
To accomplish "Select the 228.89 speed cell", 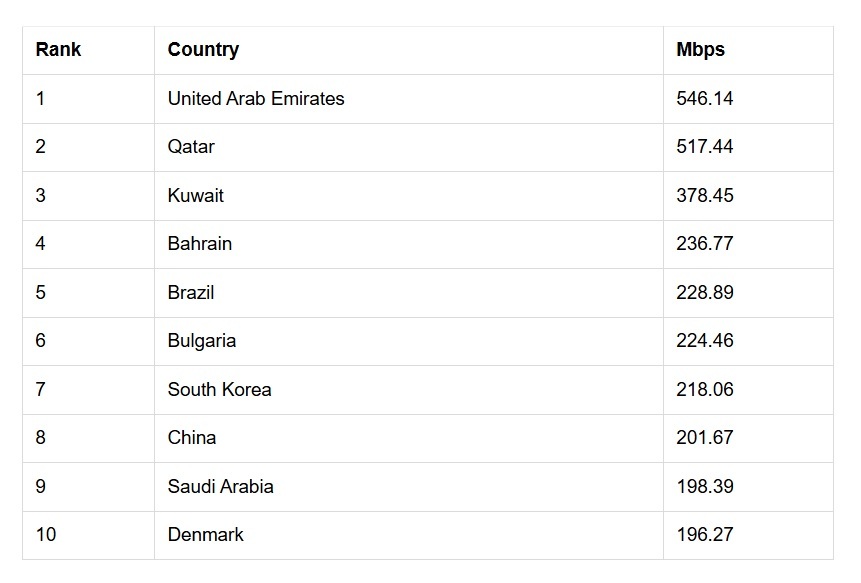I will click(x=704, y=292).
